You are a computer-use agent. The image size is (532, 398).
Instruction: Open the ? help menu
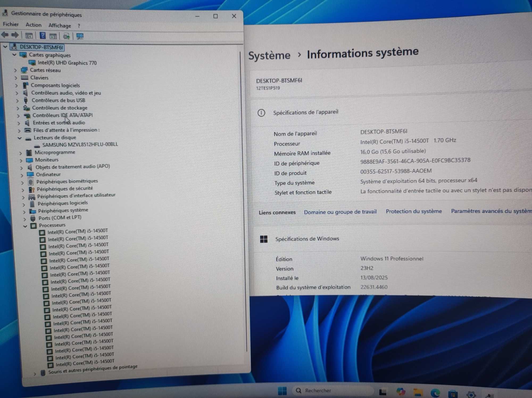pos(79,26)
